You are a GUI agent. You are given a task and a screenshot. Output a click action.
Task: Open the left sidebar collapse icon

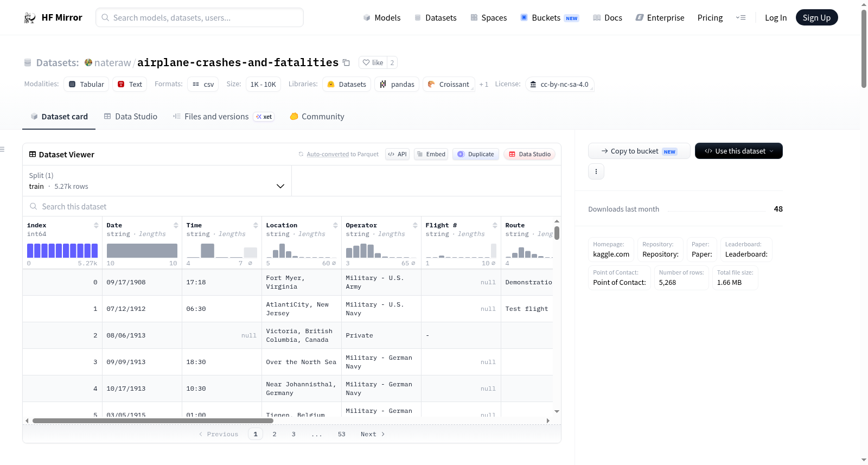(x=3, y=149)
